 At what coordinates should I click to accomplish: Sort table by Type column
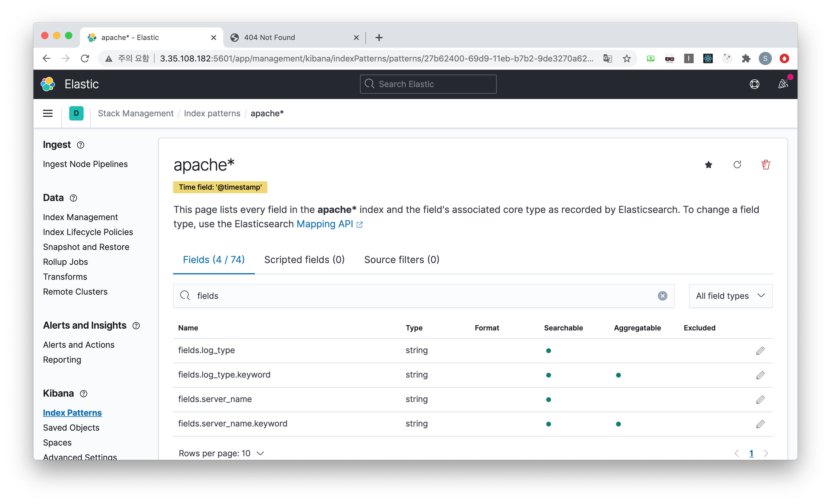coord(414,328)
